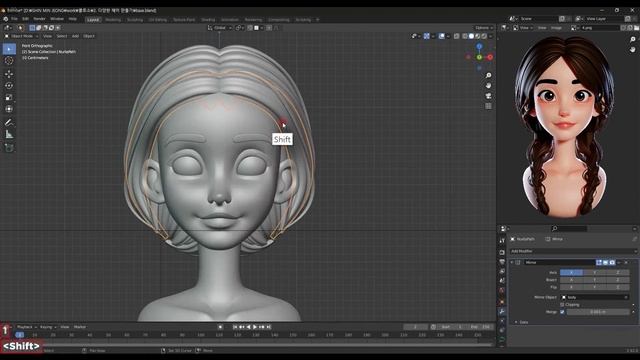This screenshot has height=360, width=640.
Task: Click the Blender logo icon in menu bar
Action: 6,19
